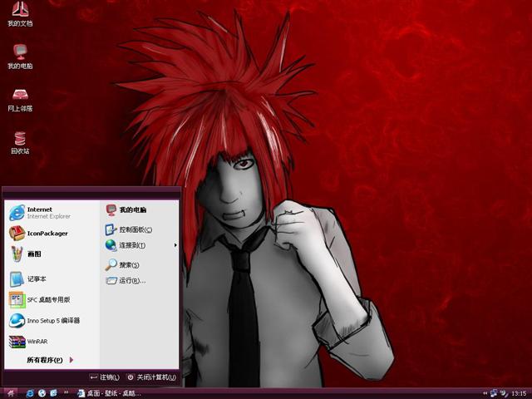
Task: Expand 连接到(T) submenu arrow
Action: pos(175,245)
